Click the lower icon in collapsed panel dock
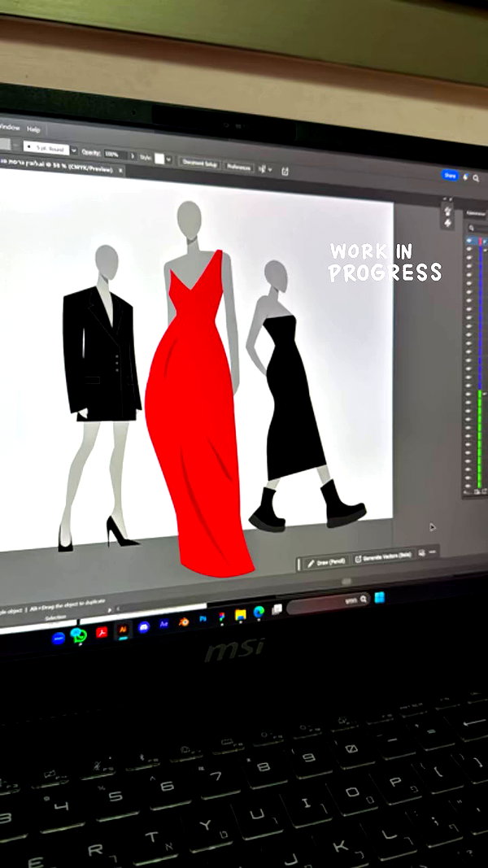Screen dimensions: 488x868 447,223
